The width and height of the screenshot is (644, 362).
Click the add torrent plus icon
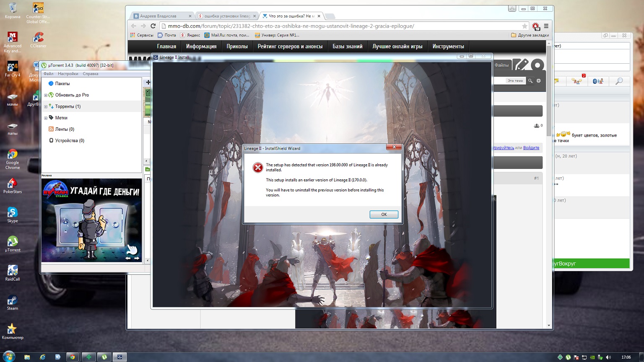point(148,82)
